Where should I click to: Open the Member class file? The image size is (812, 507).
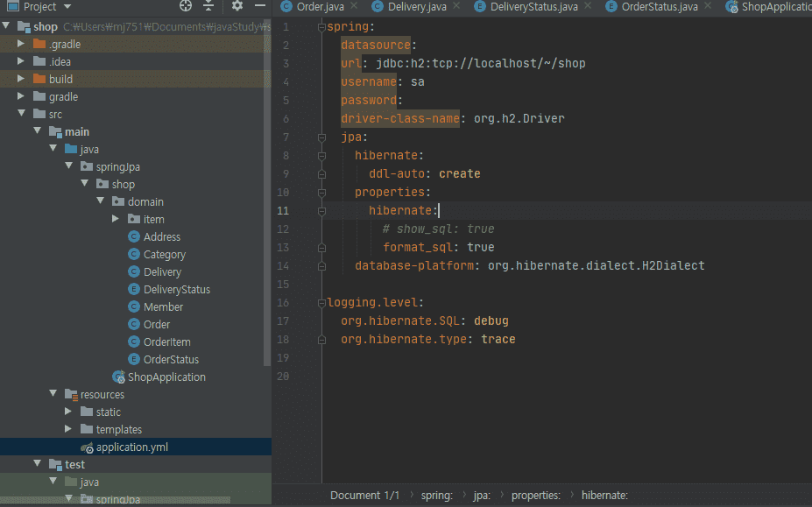pyautogui.click(x=163, y=306)
